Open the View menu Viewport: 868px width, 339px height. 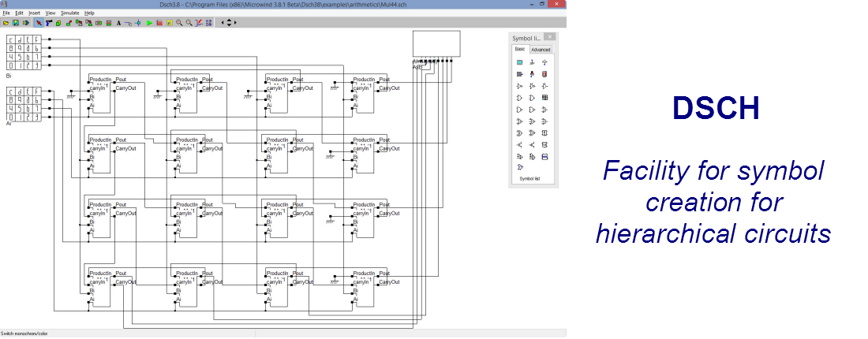51,13
